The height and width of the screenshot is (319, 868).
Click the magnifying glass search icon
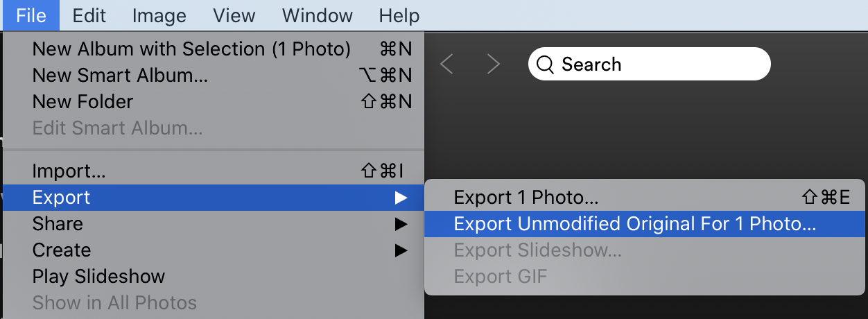546,64
